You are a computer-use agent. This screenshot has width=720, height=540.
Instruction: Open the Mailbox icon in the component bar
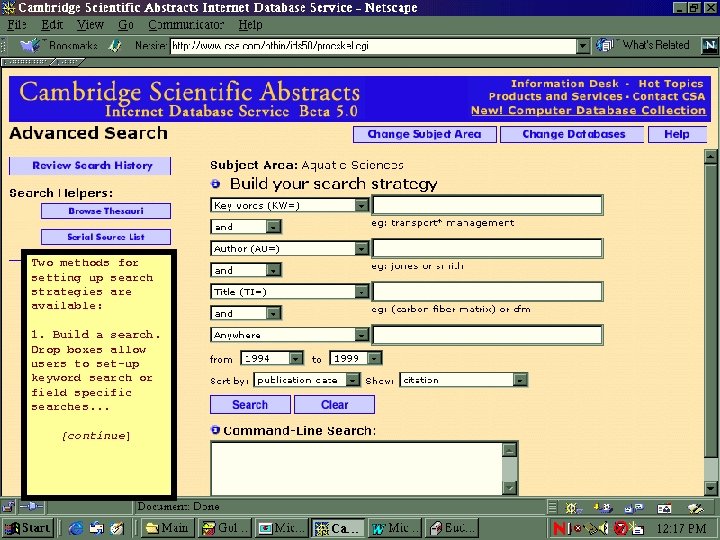pos(603,508)
